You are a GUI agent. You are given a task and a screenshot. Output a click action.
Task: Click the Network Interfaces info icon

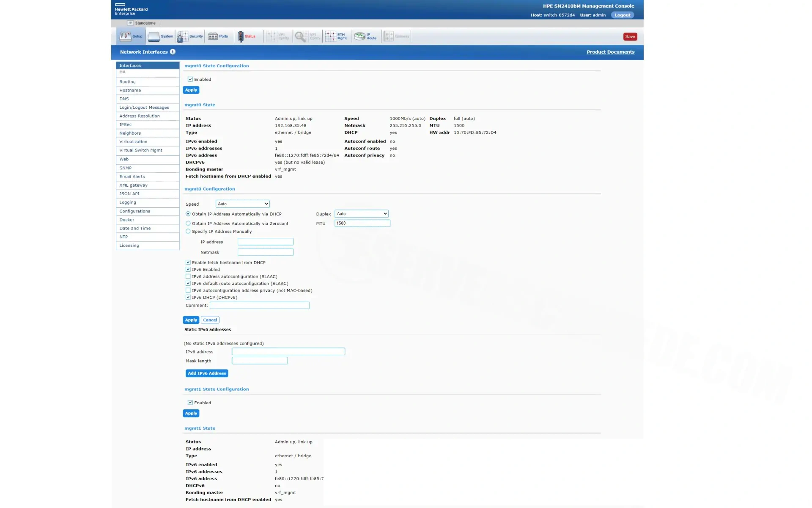(173, 52)
